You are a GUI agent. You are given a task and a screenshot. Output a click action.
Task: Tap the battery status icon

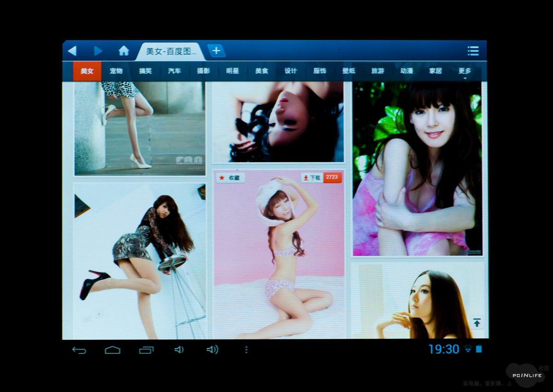pyautogui.click(x=479, y=349)
